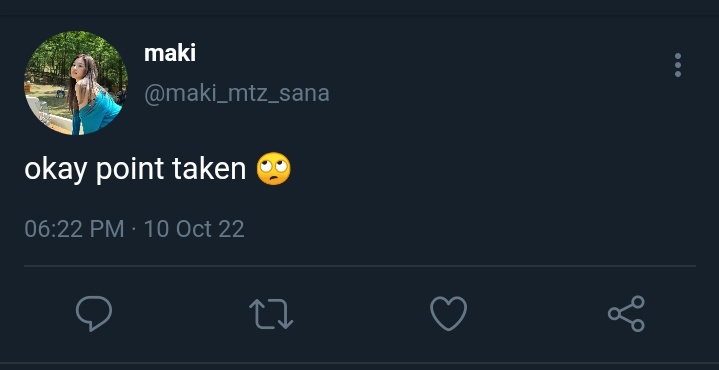This screenshot has width=719, height=370.
Task: Toggle like on maki's tweet
Action: (448, 314)
